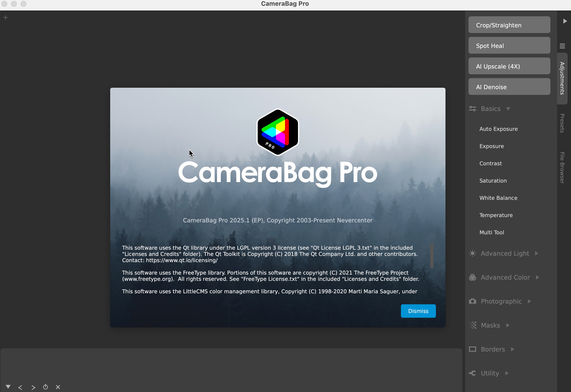The height and width of the screenshot is (392, 571).
Task: Click the Crop/Straighten button
Action: [509, 25]
